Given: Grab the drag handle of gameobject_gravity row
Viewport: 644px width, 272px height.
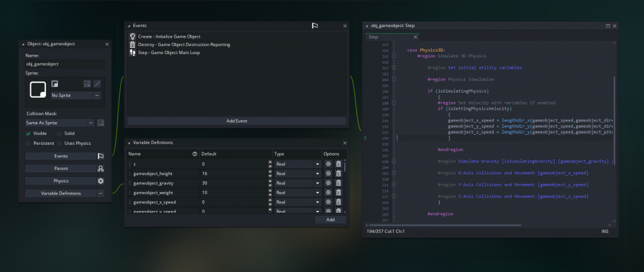Looking at the screenshot, I should pos(130,183).
